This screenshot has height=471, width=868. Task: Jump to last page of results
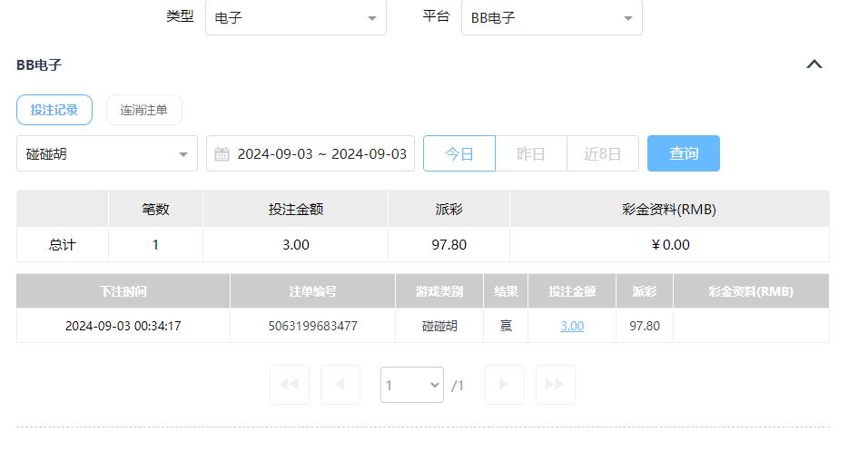[555, 385]
